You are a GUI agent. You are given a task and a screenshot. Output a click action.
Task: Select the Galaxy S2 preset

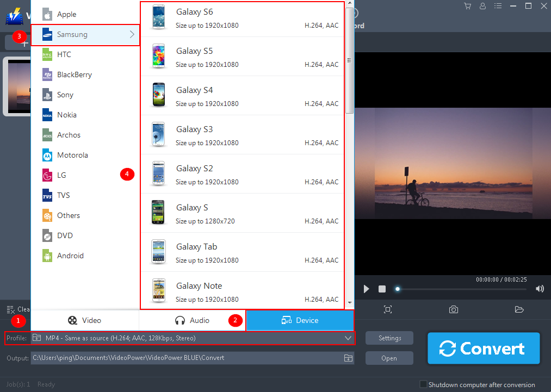coord(243,173)
